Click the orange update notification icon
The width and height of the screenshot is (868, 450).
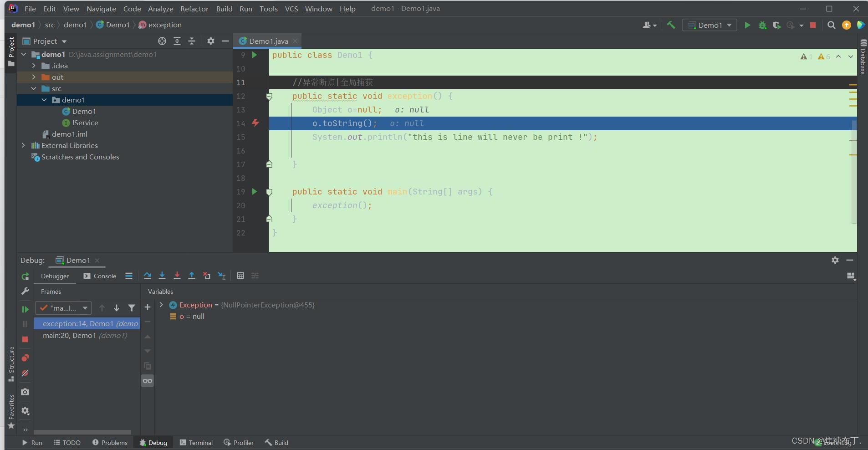[x=847, y=25]
